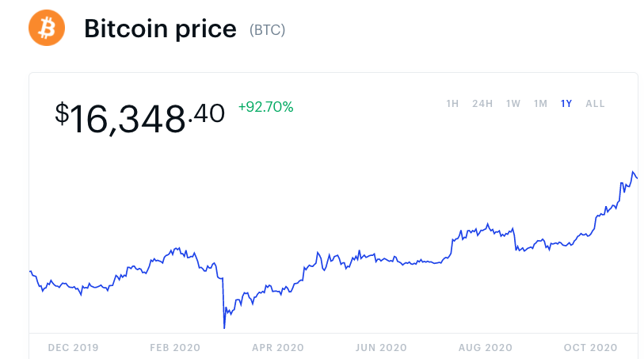The image size is (644, 359).
Task: Click the DEC 2019 axis label
Action: 73,347
